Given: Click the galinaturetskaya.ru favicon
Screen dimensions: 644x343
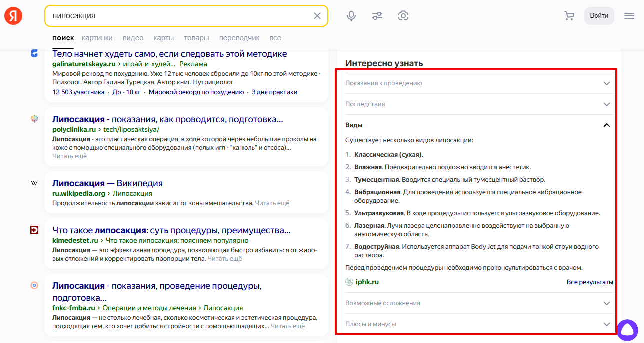Looking at the screenshot, I should (x=34, y=53).
